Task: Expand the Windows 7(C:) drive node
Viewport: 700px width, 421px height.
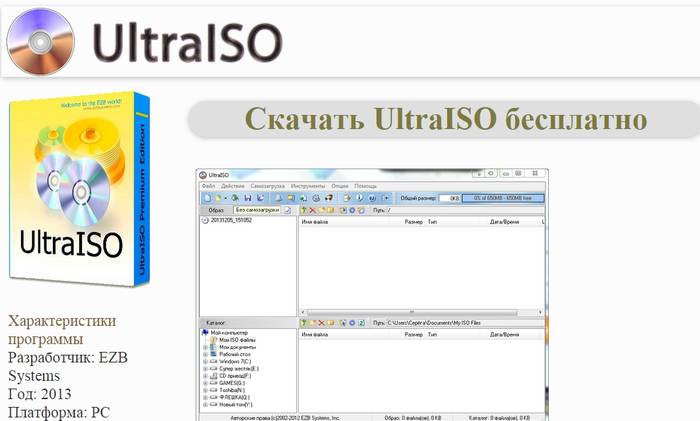Action: (205, 362)
